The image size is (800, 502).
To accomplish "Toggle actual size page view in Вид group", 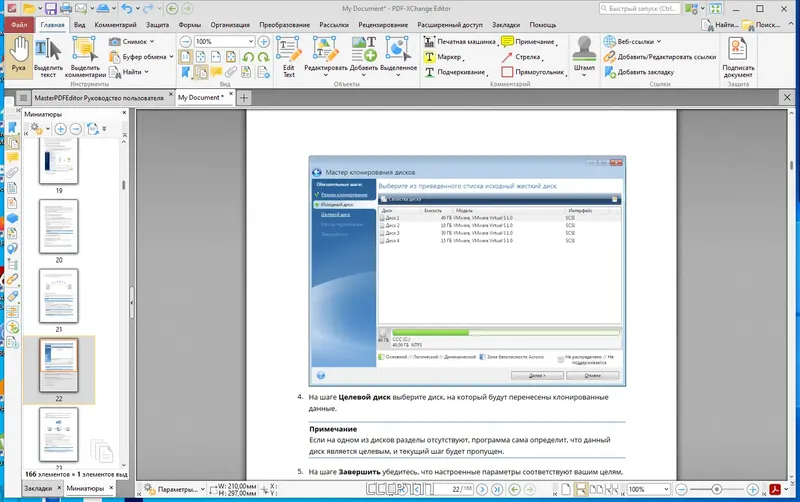I will [x=186, y=57].
